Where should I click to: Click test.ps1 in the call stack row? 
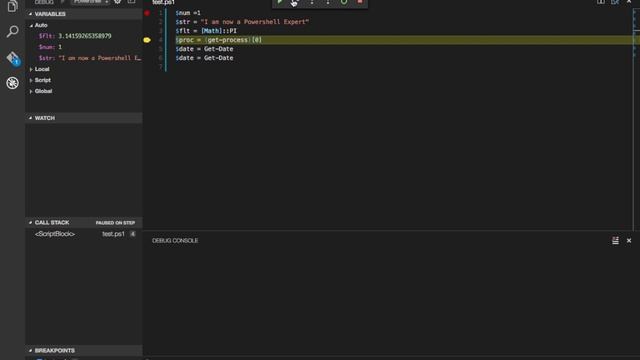pos(113,234)
